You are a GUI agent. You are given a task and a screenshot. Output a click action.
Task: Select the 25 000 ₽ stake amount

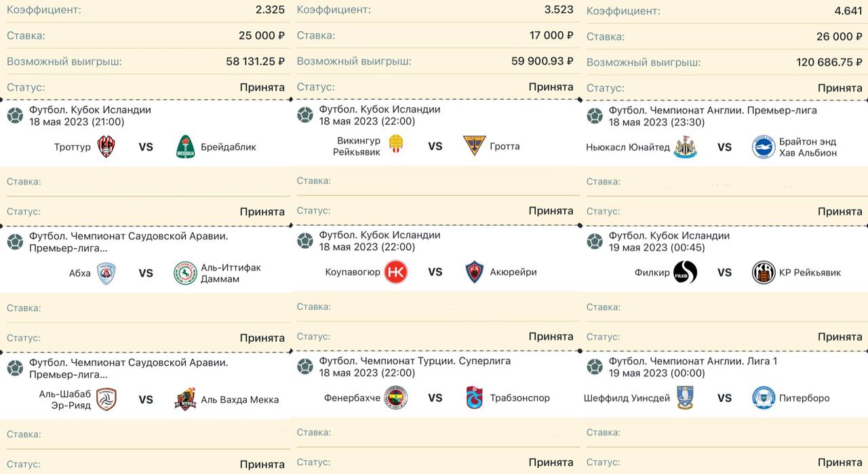tap(261, 36)
